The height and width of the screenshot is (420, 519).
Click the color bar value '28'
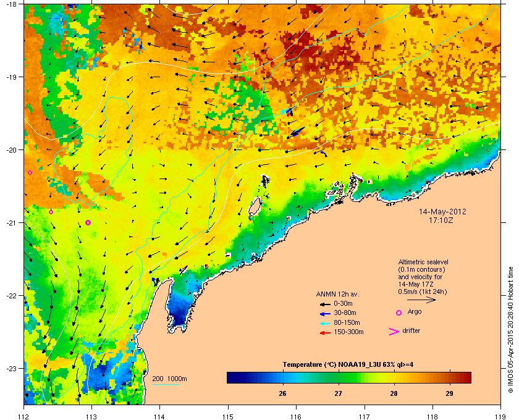click(394, 393)
